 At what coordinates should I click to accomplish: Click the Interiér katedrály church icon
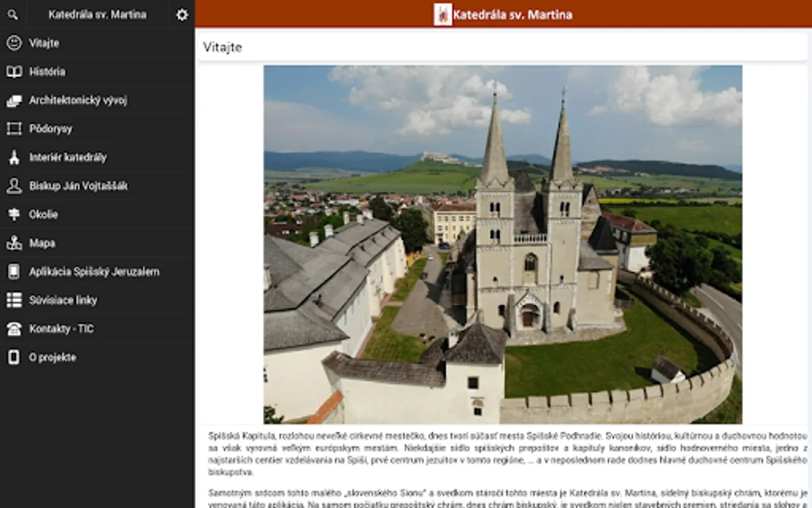pyautogui.click(x=14, y=157)
